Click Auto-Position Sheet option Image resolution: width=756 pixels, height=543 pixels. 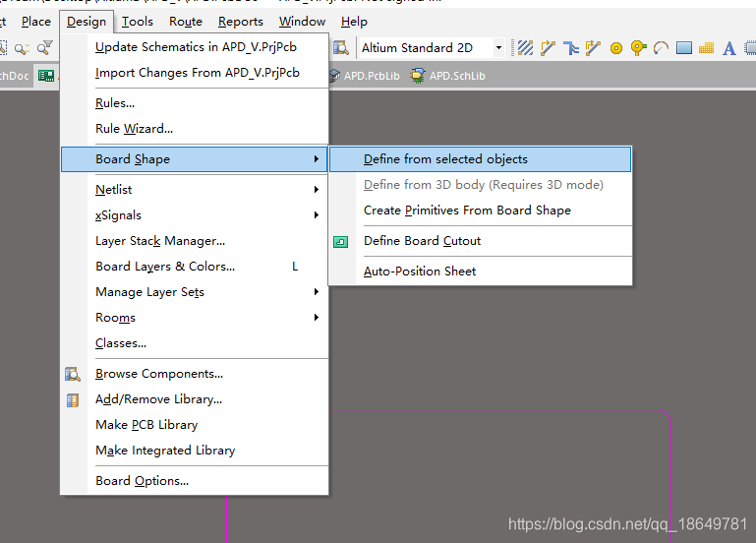[420, 271]
